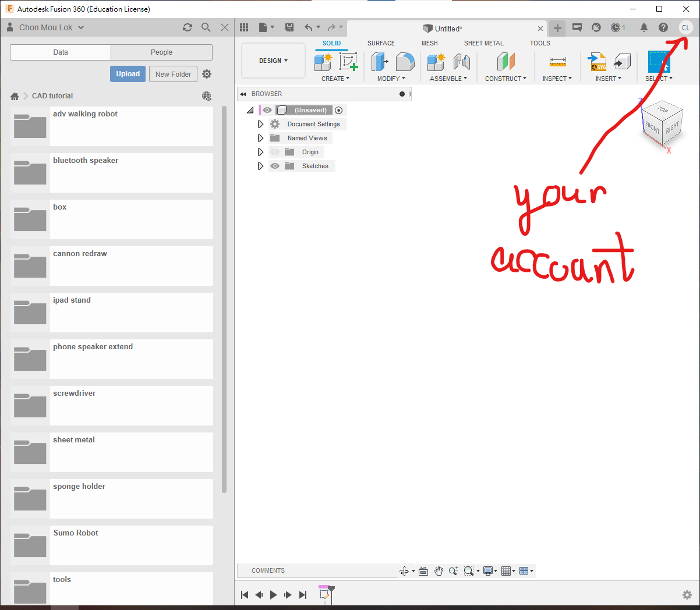Click the Create Sketch tool icon
The width and height of the screenshot is (700, 610).
click(x=348, y=62)
